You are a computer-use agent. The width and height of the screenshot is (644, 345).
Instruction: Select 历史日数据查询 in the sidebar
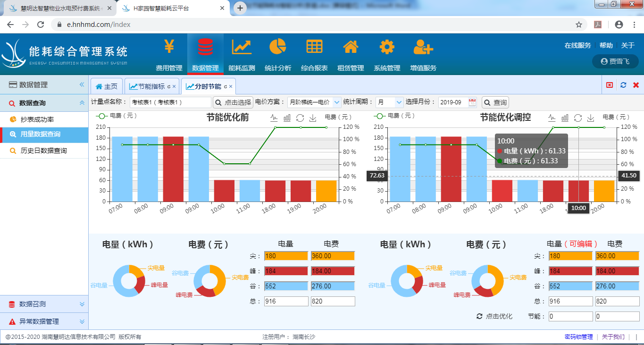tap(43, 151)
